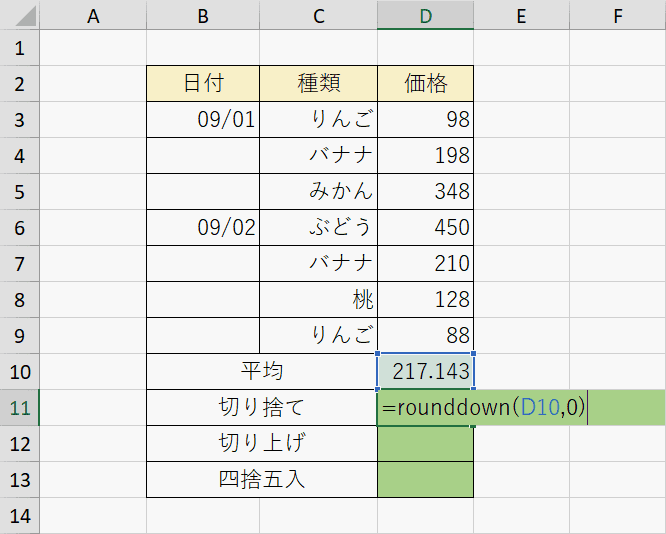Click the 日付 header cell

click(x=203, y=84)
